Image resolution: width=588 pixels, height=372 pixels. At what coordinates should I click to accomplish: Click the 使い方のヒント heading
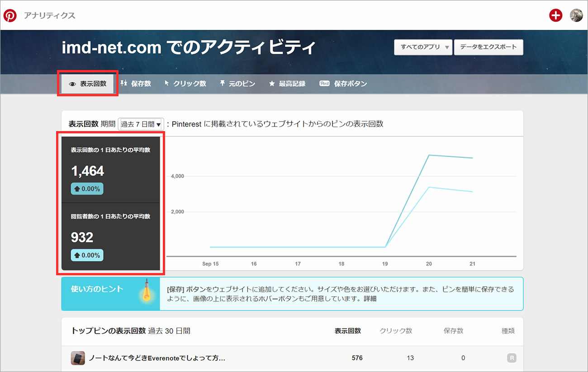97,289
